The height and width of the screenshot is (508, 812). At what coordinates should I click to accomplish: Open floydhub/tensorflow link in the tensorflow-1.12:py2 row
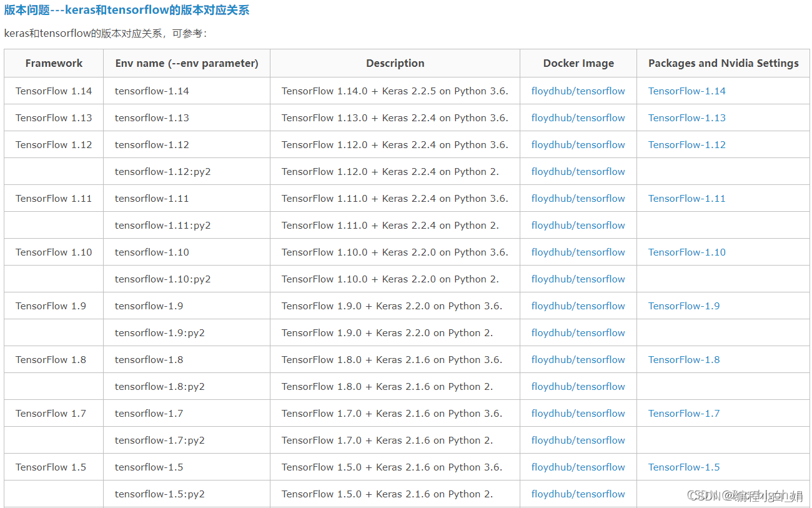click(578, 172)
